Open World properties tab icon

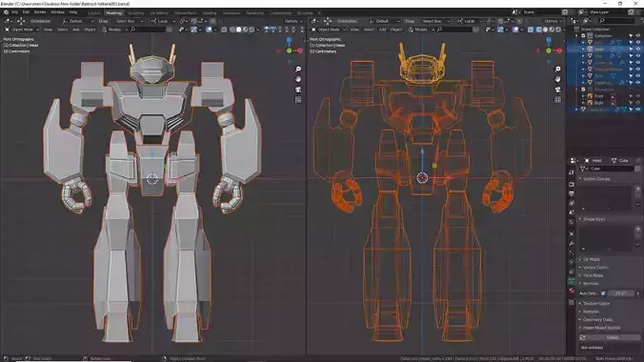[x=572, y=222]
